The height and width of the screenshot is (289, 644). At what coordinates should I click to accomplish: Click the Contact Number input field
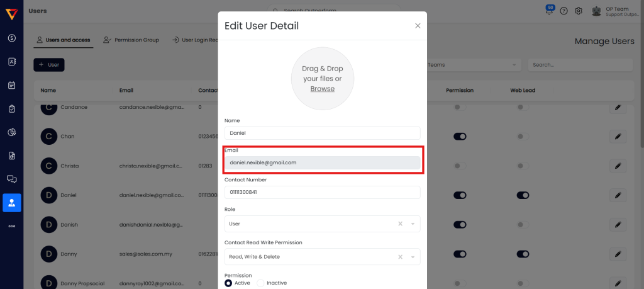[322, 193]
